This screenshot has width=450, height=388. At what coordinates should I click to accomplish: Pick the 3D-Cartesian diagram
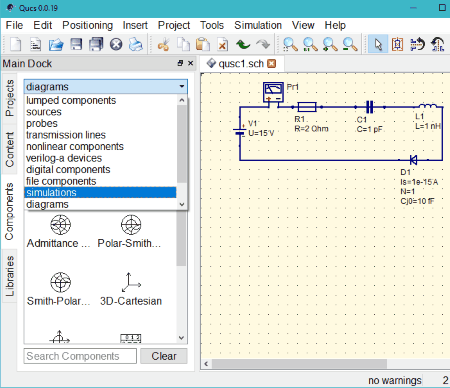131,289
